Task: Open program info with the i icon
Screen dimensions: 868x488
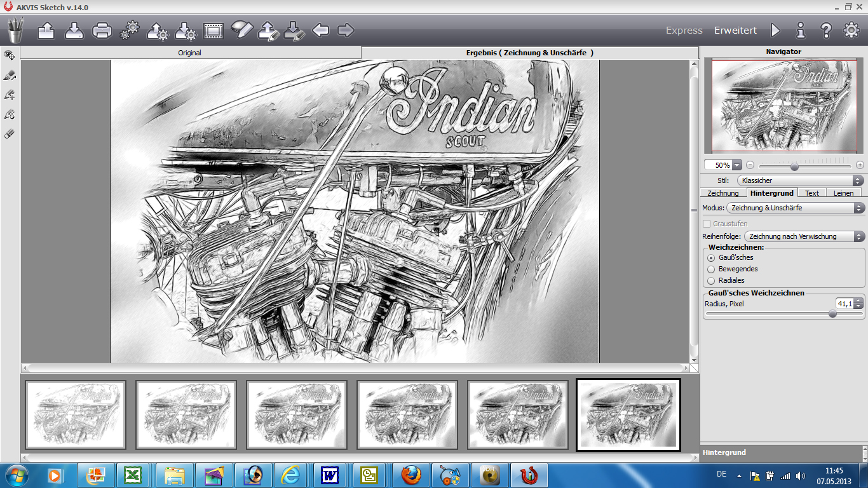Action: (x=801, y=30)
